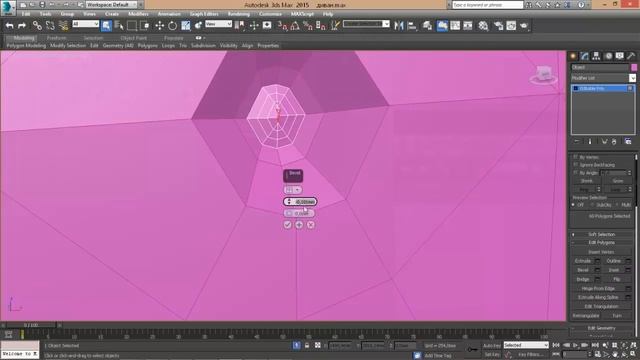Open the Workspace: Default dropdown
The height and width of the screenshot is (360, 640).
[x=111, y=5]
